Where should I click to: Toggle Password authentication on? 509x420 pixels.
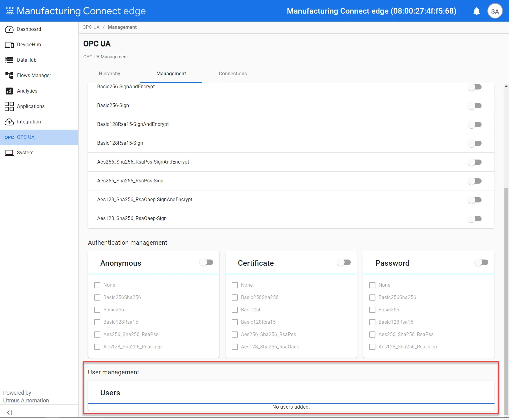pyautogui.click(x=482, y=263)
